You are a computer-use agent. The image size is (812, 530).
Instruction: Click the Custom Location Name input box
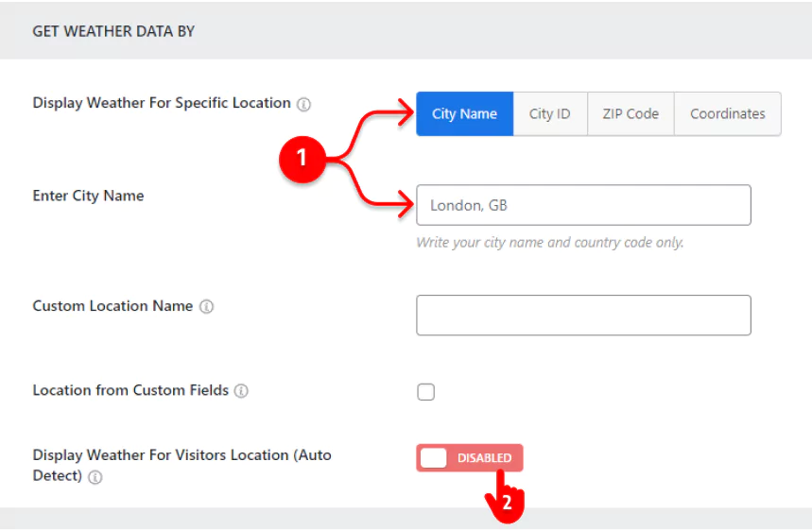[583, 316]
